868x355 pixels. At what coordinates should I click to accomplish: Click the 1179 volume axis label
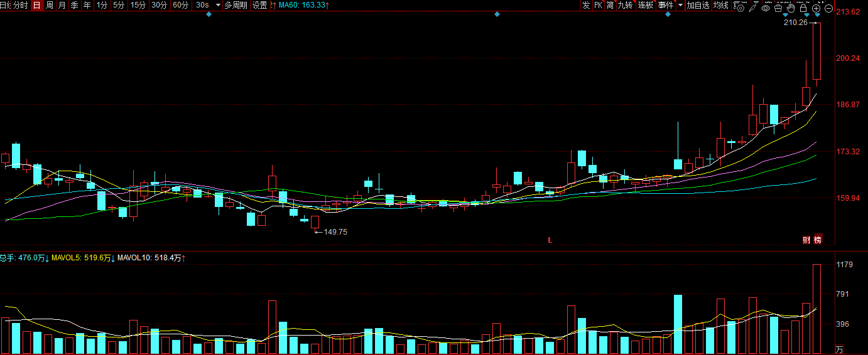point(844,265)
